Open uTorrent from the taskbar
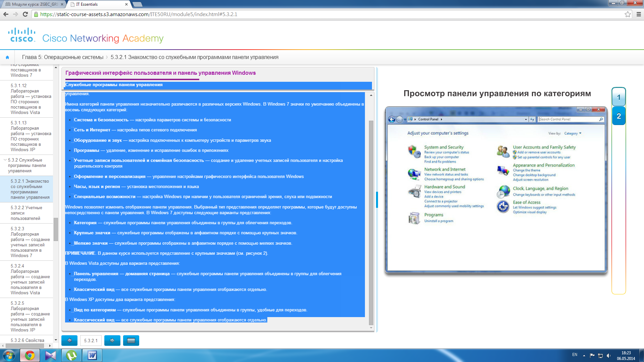The image size is (644, 362). coord(71,355)
